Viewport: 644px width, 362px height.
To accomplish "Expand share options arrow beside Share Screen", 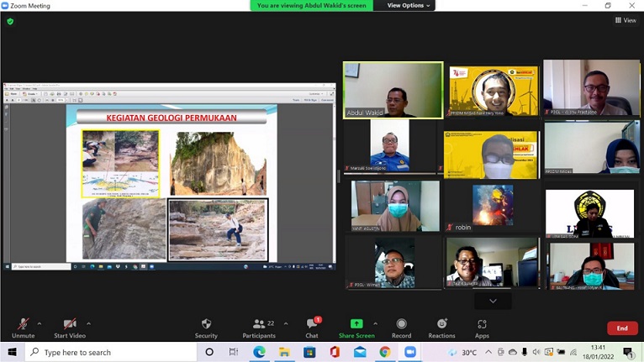I will coord(376,324).
